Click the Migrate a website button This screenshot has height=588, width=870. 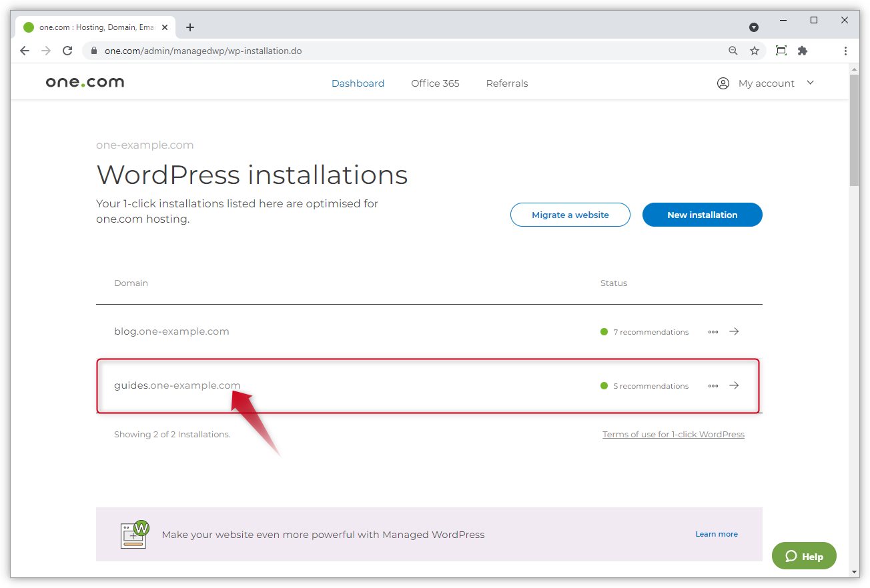pyautogui.click(x=570, y=215)
